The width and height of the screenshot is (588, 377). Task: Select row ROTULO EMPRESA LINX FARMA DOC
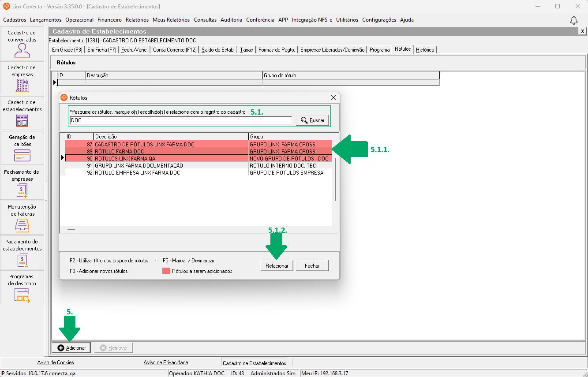tap(198, 172)
